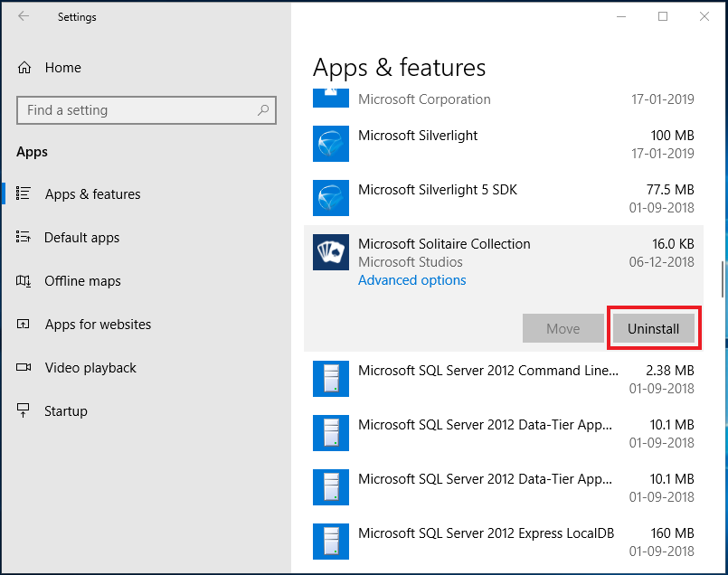Click the Video playback camera icon

[24, 367]
